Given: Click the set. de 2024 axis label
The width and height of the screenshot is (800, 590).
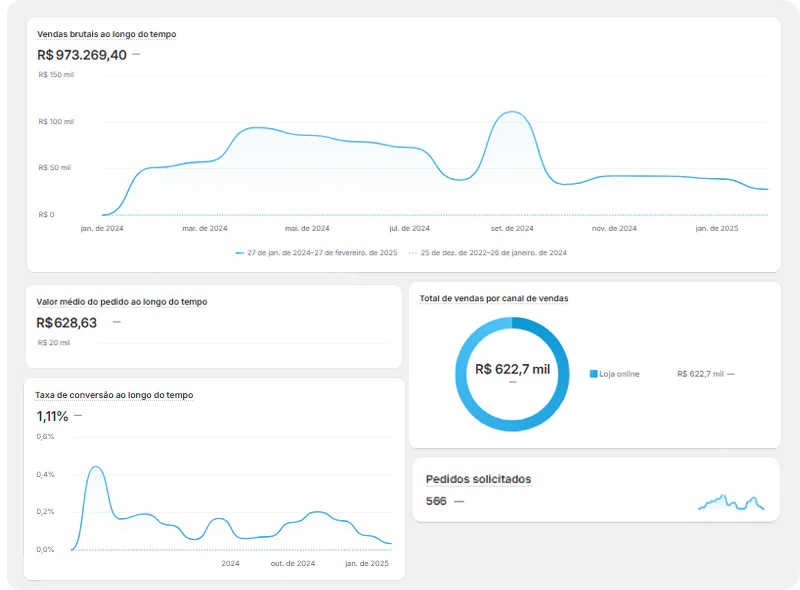Looking at the screenshot, I should click(511, 227).
